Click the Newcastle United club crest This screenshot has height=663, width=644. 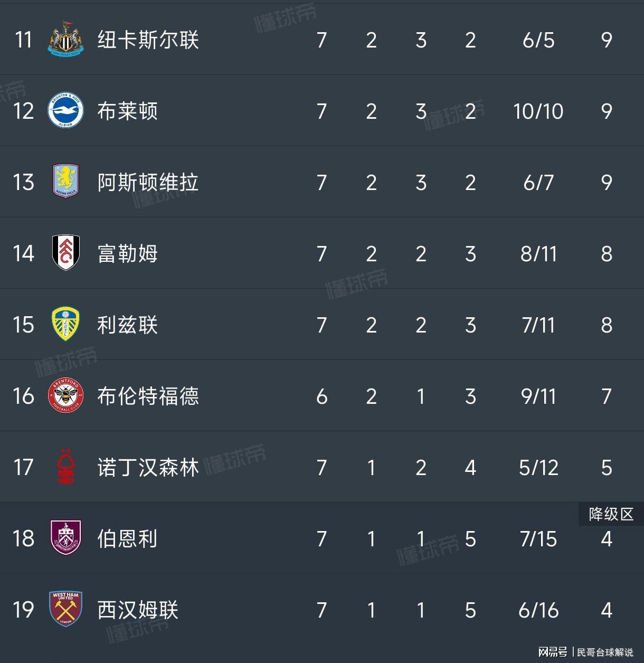coord(65,40)
